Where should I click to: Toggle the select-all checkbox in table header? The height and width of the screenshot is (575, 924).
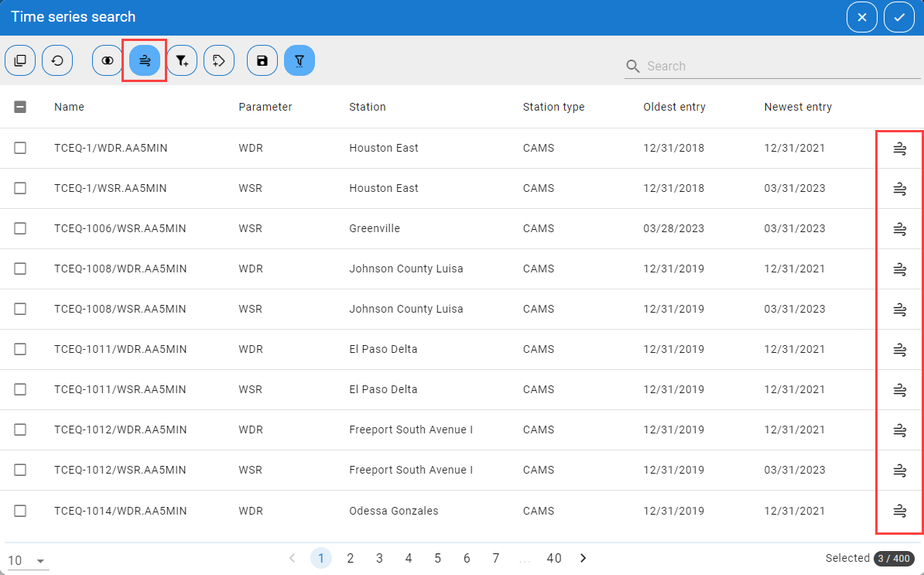point(20,107)
